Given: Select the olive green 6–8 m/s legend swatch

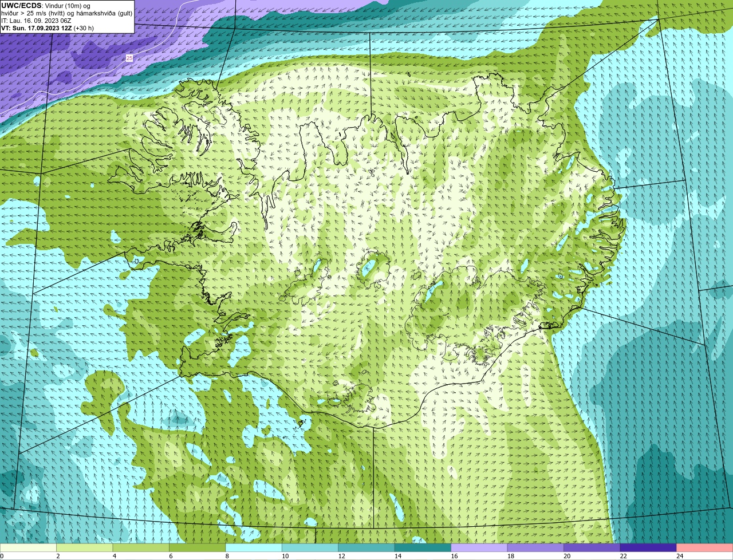Looking at the screenshot, I should [x=198, y=547].
